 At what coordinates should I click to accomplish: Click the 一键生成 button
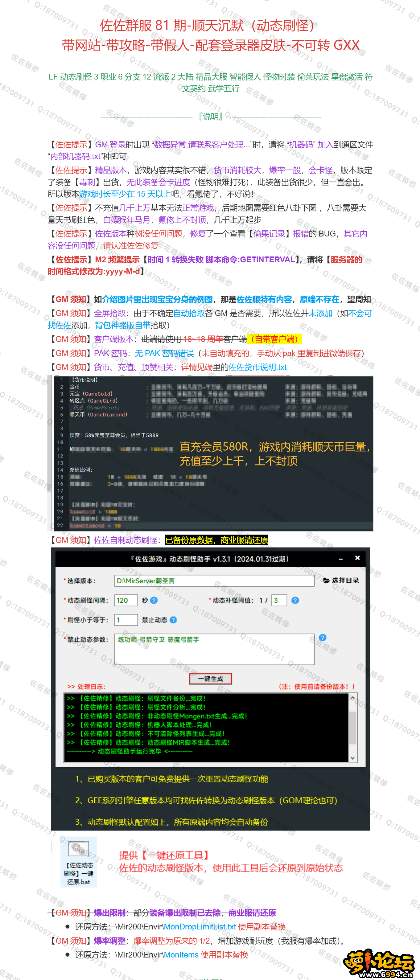click(x=210, y=679)
